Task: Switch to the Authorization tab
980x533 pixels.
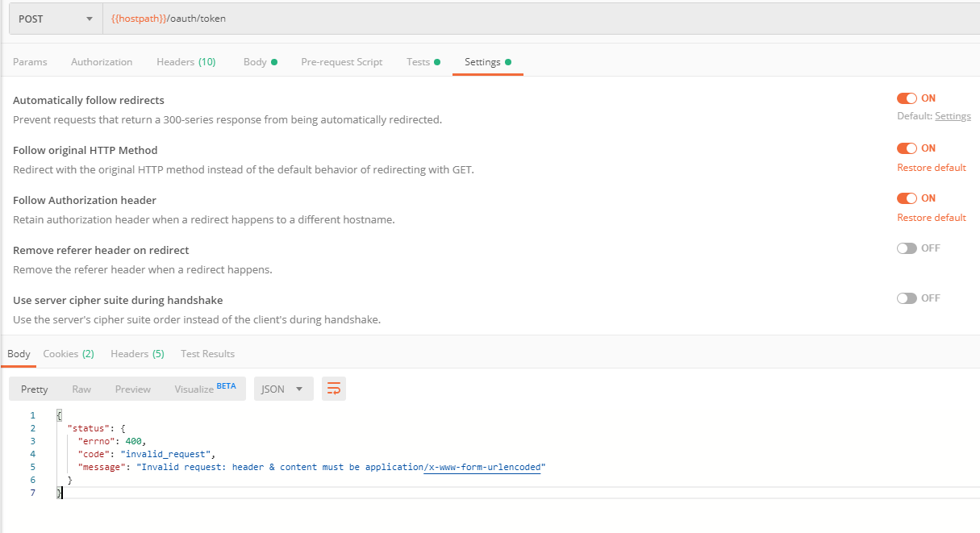Action: pyautogui.click(x=102, y=61)
